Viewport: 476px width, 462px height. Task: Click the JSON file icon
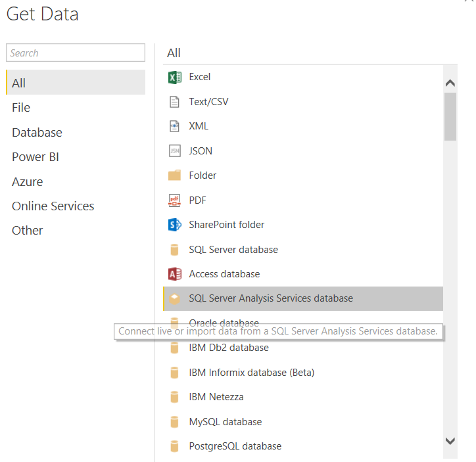pos(174,150)
